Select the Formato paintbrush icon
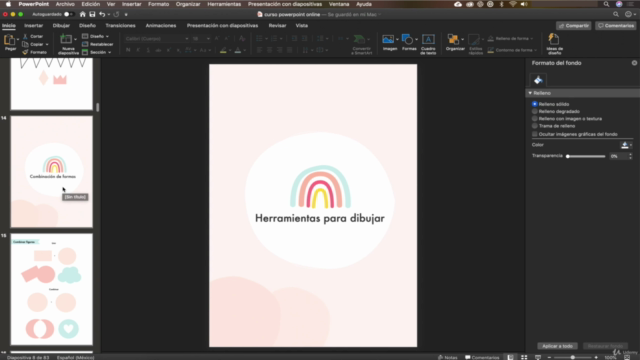The image size is (640, 360). [25, 52]
